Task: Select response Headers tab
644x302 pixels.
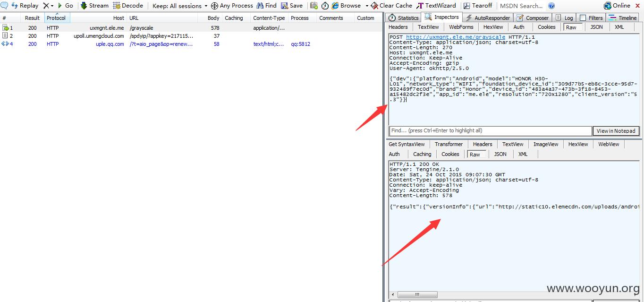Action: 483,144
